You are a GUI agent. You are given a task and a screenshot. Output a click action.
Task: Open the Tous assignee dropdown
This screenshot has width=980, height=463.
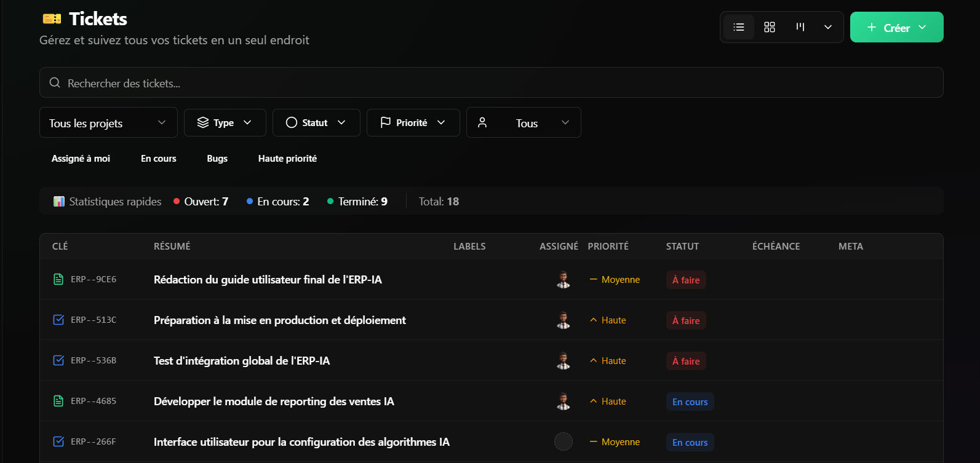524,122
